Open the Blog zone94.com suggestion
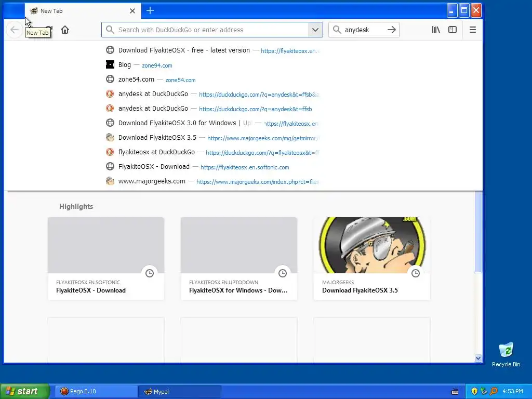The image size is (532, 399). coord(212,65)
